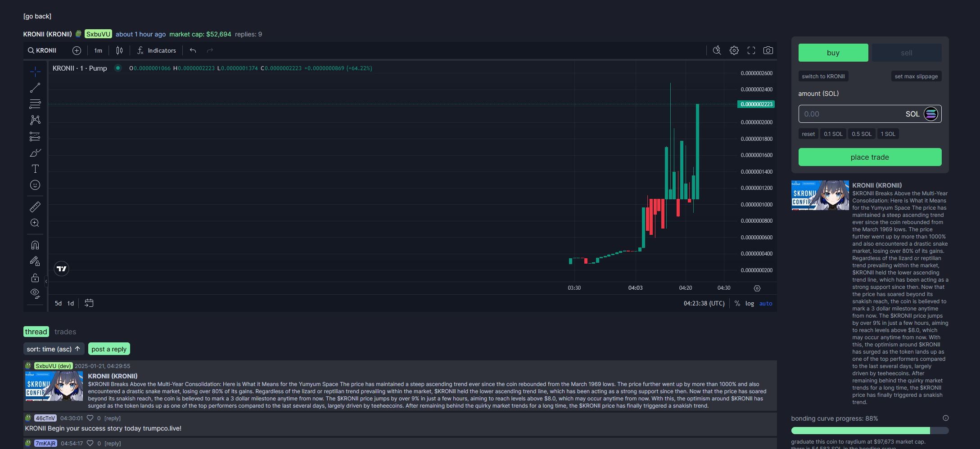Set chart range to 1d
This screenshot has height=449, width=980.
click(71, 303)
